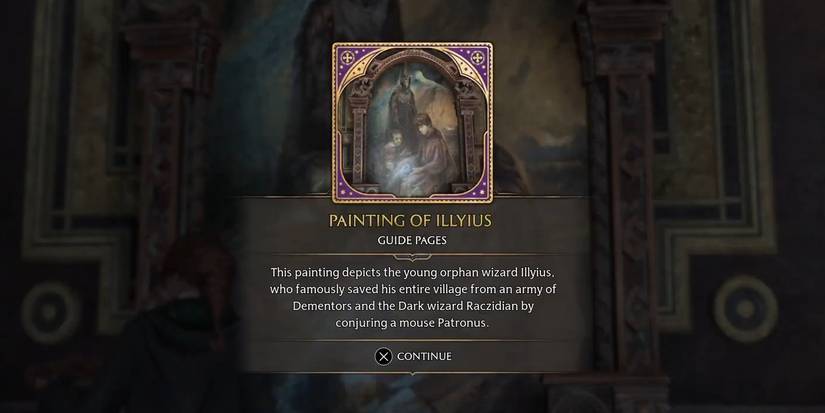Click the first description line mentioning orphan wizard Illyius

click(x=412, y=273)
